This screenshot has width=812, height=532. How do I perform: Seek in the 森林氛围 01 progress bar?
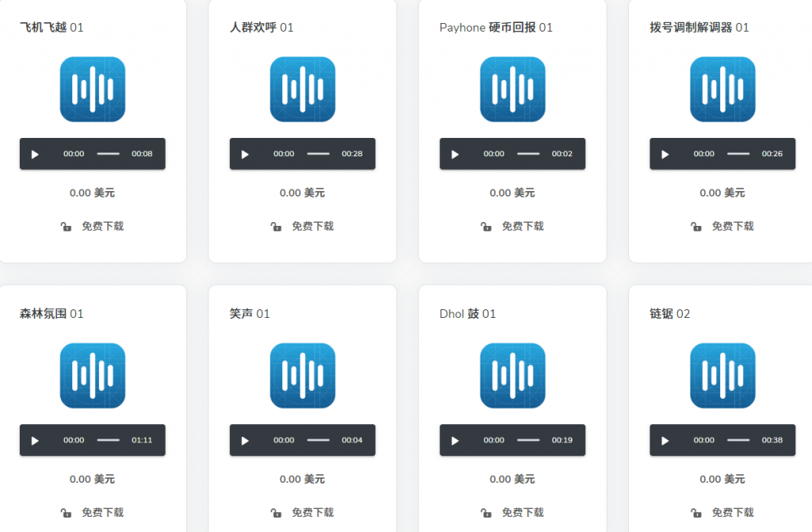(x=108, y=440)
